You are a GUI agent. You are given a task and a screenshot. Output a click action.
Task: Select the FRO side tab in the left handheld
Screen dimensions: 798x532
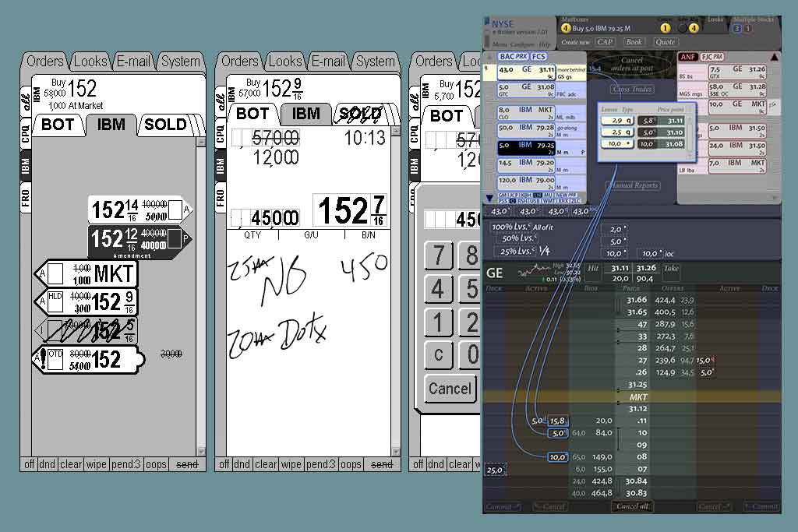pos(26,197)
